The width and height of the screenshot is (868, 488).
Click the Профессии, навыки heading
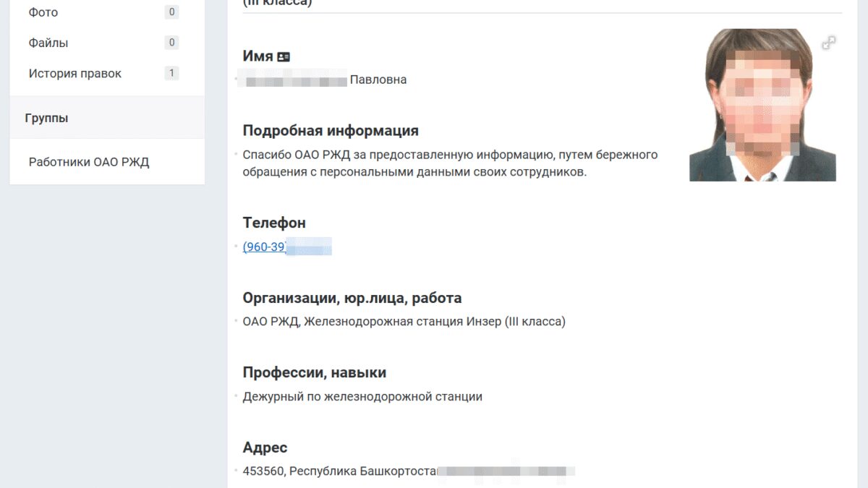coord(315,372)
